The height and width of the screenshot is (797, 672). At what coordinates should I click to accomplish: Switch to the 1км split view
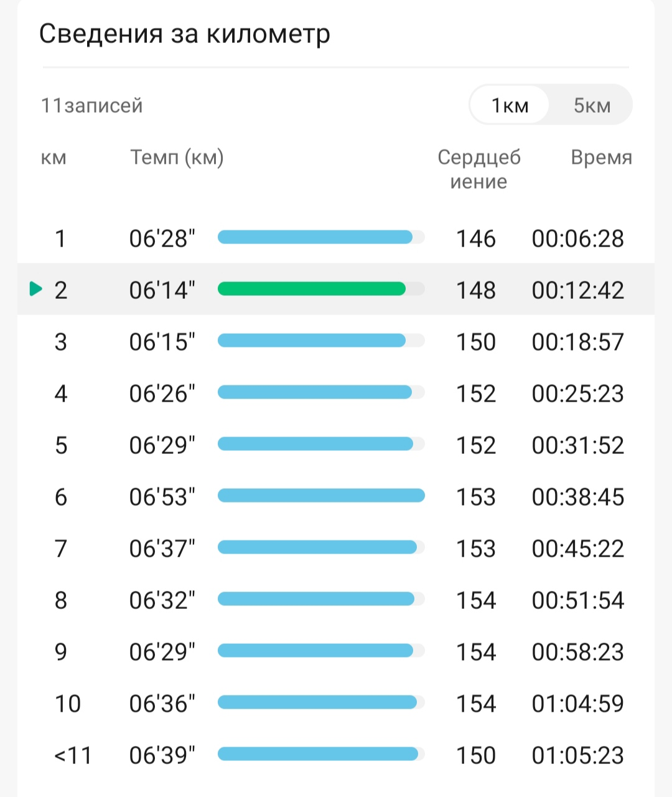[x=510, y=105]
